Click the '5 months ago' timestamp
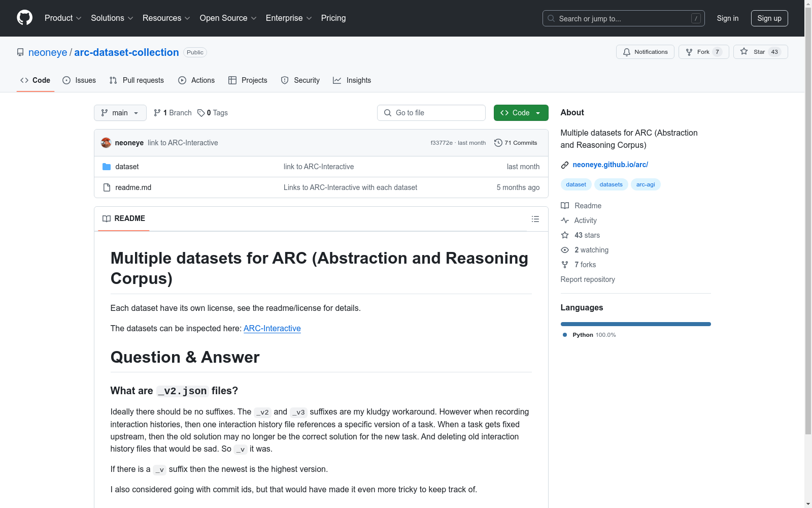The image size is (812, 508). tap(518, 187)
